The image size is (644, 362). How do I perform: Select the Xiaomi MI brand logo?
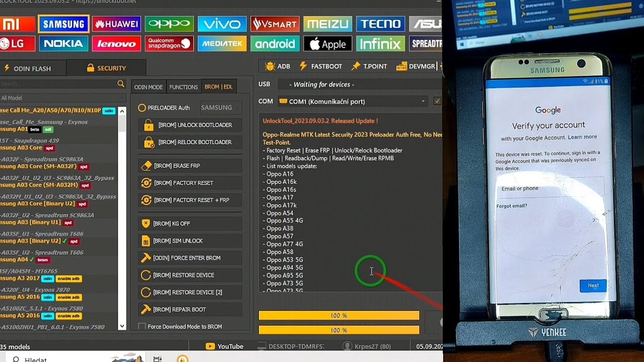click(x=17, y=24)
